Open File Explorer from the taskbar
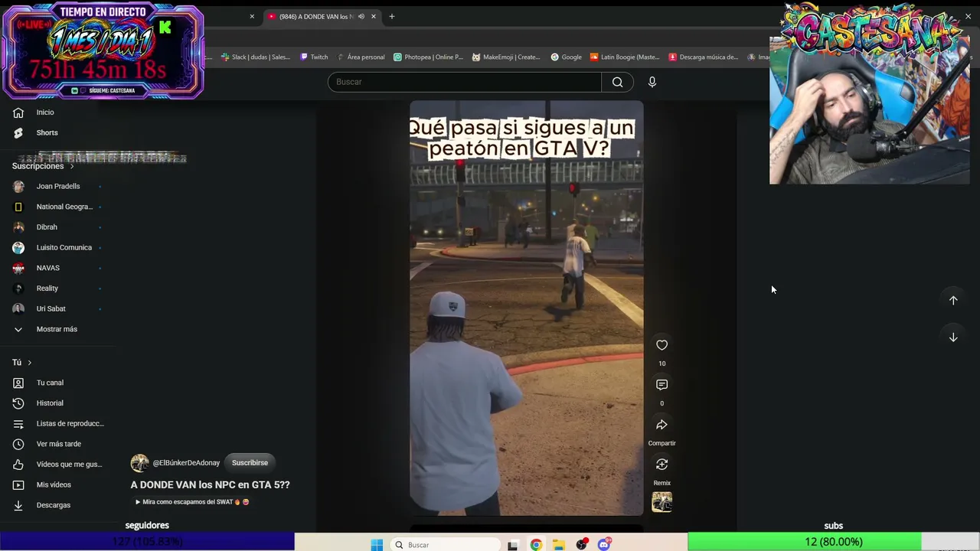980x551 pixels. (559, 545)
